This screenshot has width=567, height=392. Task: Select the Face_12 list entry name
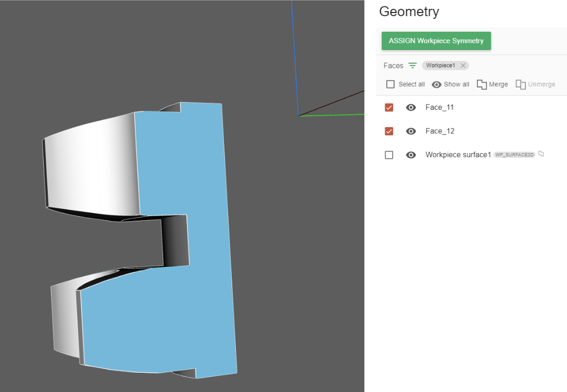pos(439,131)
